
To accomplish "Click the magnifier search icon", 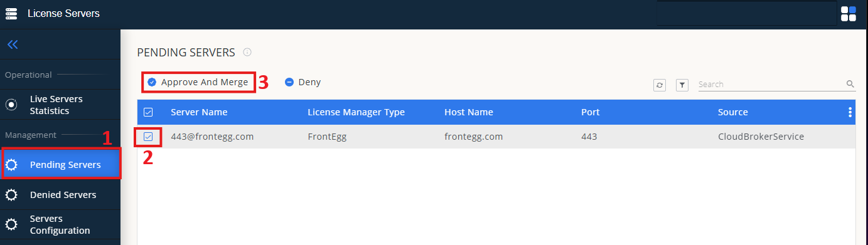I will pyautogui.click(x=850, y=84).
